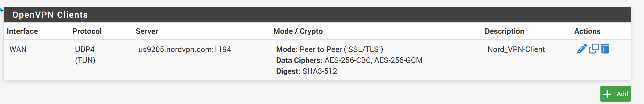
Task: Click the plus icon on Add button
Action: click(x=607, y=94)
